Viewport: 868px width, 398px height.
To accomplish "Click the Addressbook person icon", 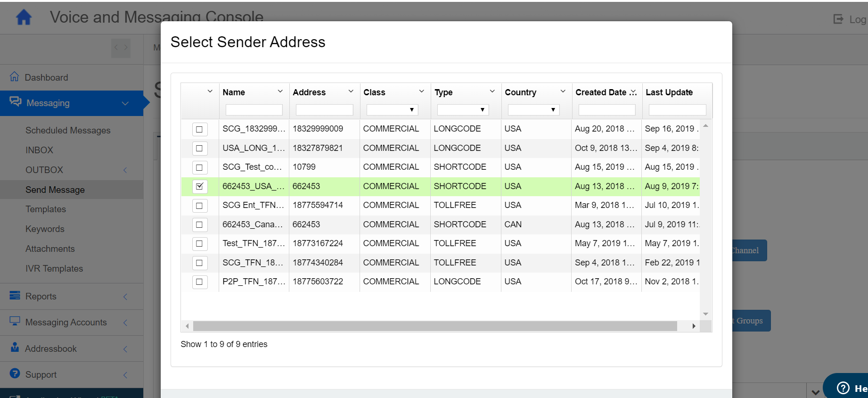I will click(15, 348).
